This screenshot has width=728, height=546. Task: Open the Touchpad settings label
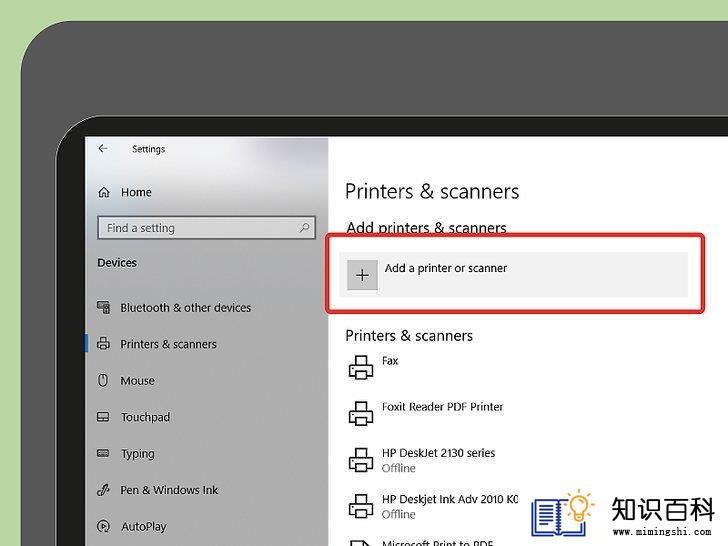tap(145, 417)
